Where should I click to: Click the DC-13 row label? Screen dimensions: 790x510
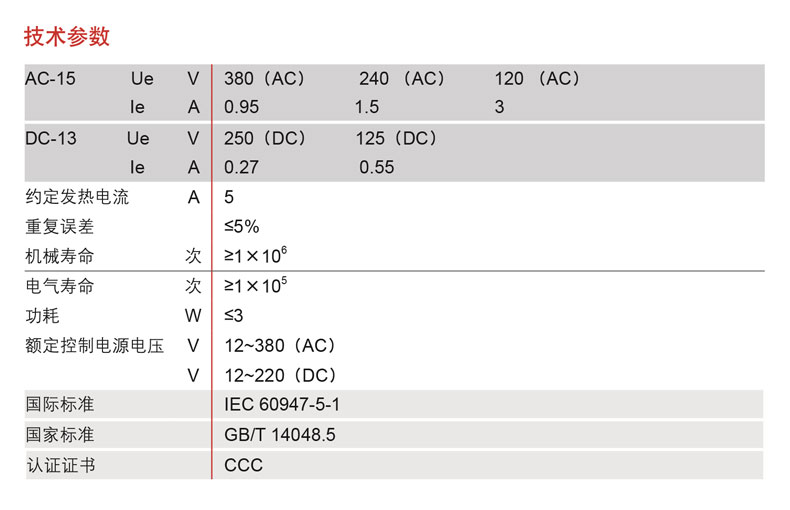point(51,138)
